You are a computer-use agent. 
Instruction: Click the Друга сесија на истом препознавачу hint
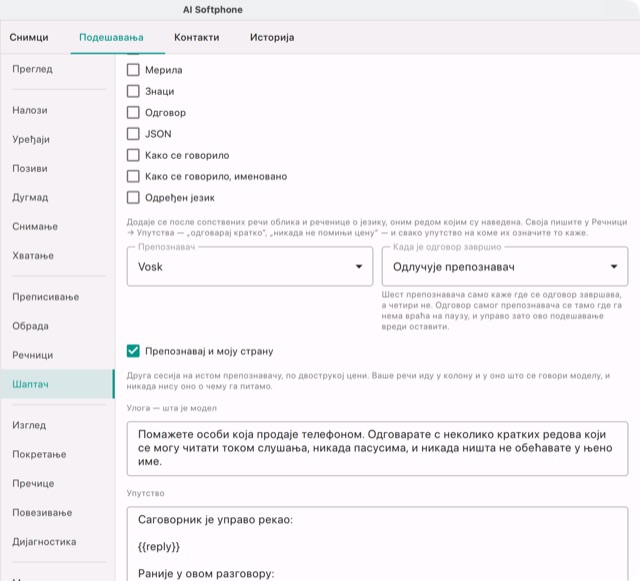click(368, 381)
